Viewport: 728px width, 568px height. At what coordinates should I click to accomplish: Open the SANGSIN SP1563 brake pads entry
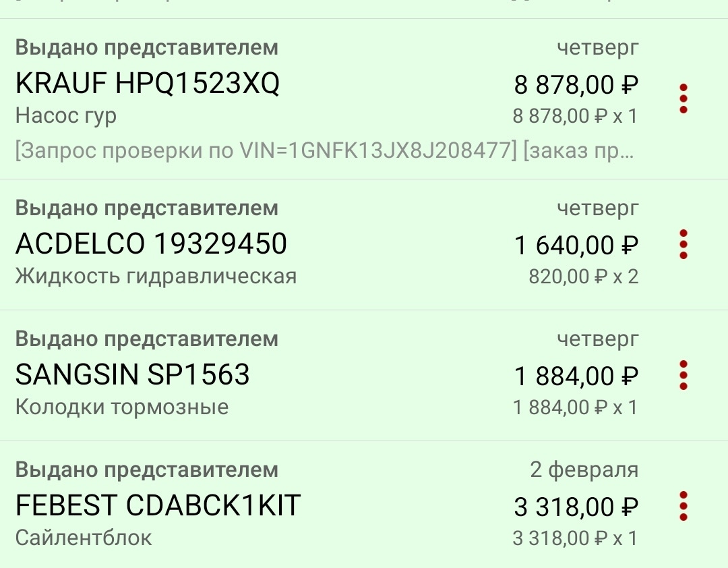[132, 376]
